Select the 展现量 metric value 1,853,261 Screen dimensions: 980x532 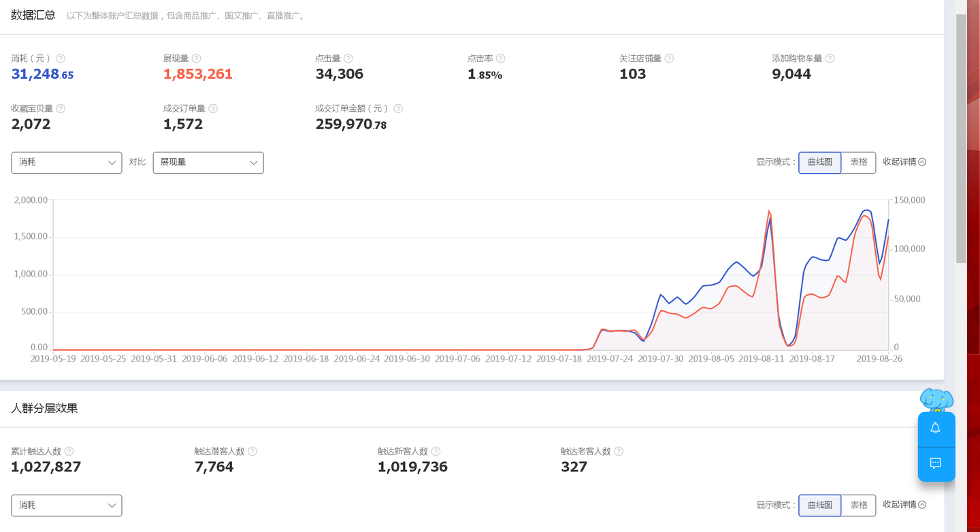click(197, 74)
